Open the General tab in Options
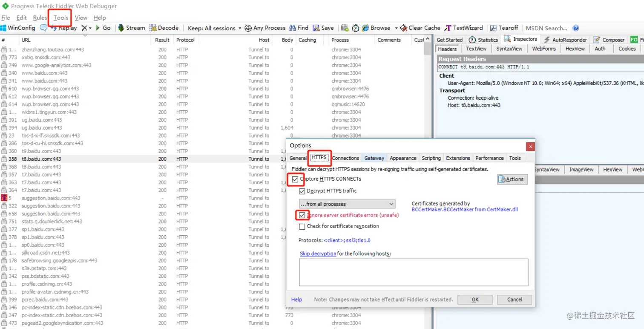This screenshot has height=329, width=644. pos(298,158)
